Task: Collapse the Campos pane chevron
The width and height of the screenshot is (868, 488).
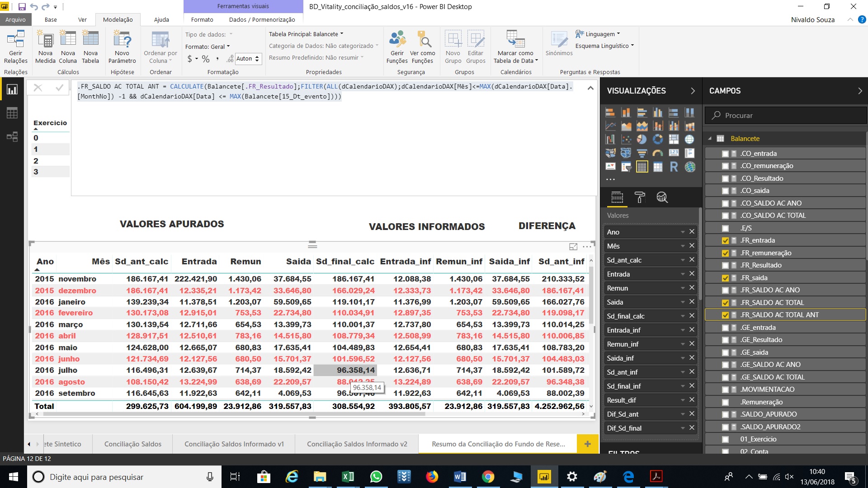Action: [860, 91]
